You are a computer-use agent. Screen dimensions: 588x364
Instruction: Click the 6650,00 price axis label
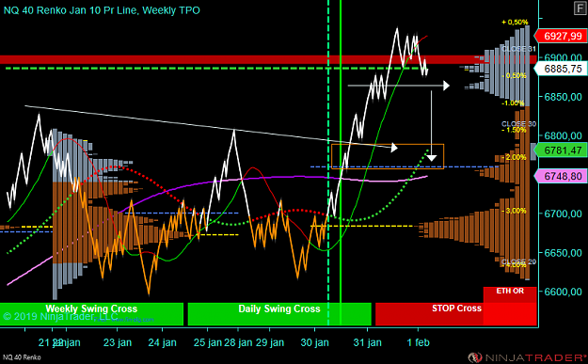tap(563, 253)
